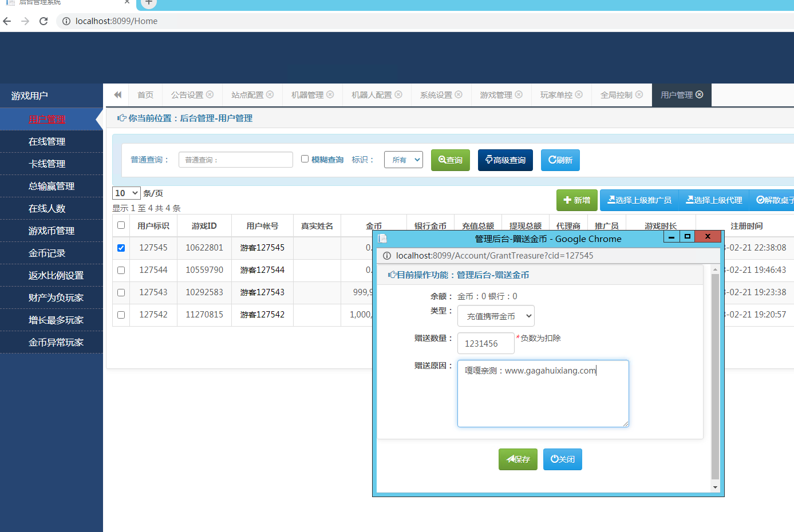Close the 用户管理 tab using its x icon
794x532 pixels.
click(x=700, y=94)
